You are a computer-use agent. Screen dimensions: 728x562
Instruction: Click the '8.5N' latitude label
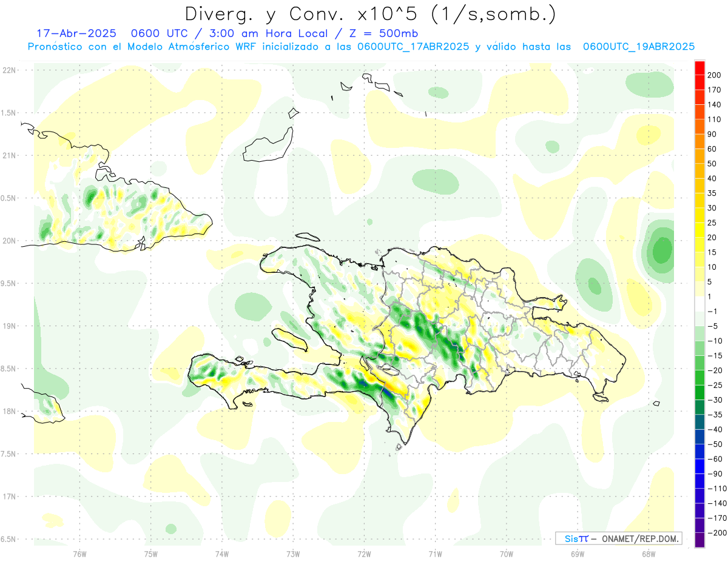pyautogui.click(x=9, y=369)
